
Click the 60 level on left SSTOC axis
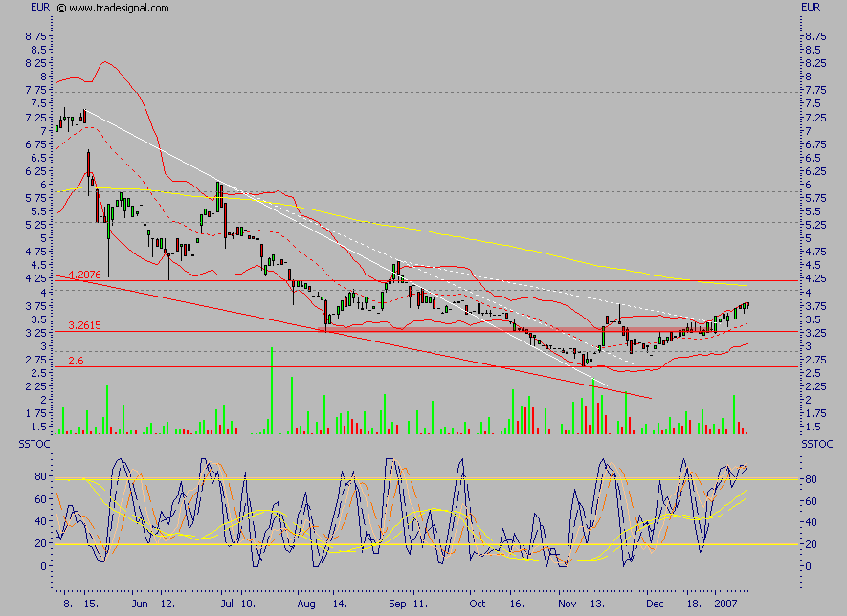(x=40, y=499)
